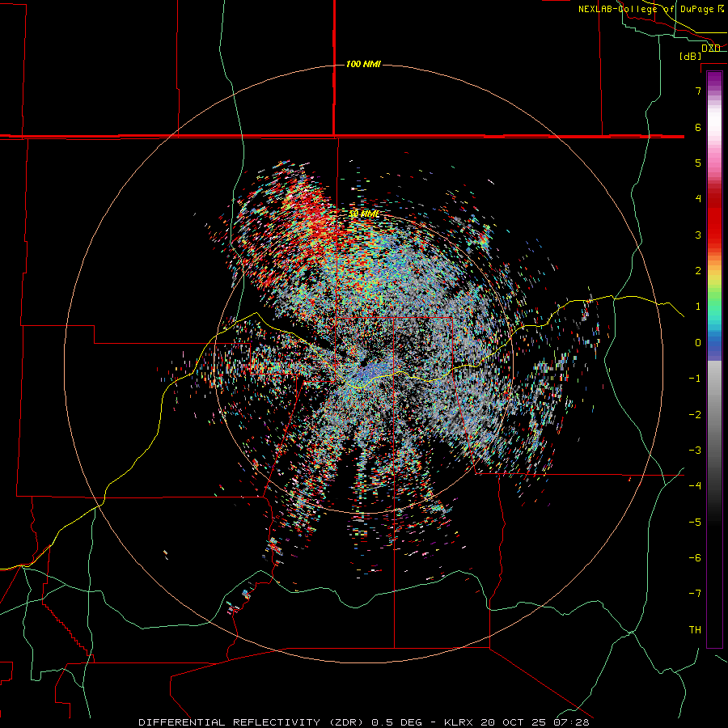Click the TH threshold label
The image size is (728, 728).
695,630
